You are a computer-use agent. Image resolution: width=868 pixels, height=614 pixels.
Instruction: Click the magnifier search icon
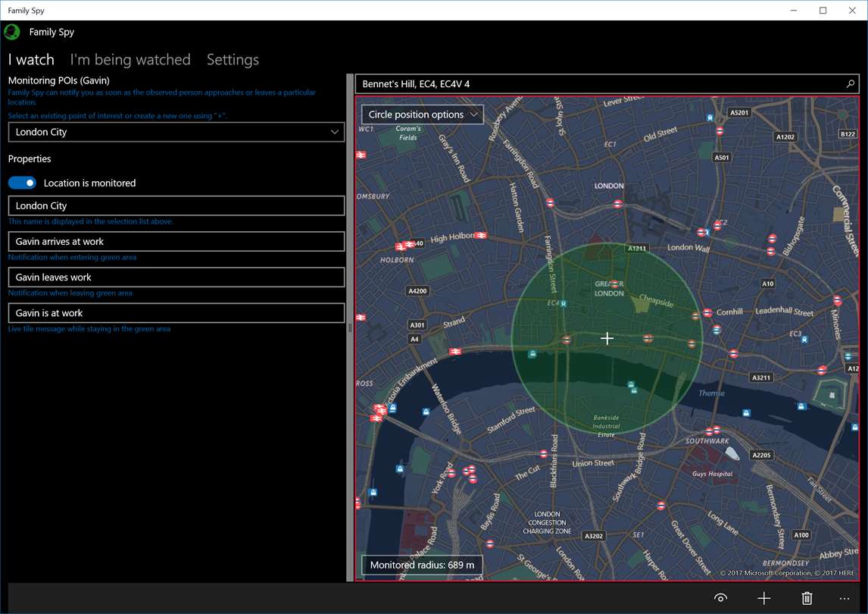tap(851, 84)
